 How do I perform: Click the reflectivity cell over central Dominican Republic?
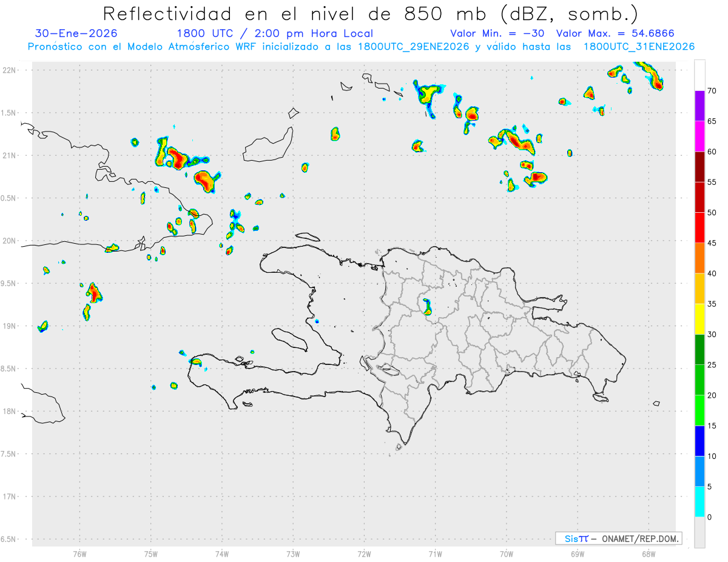(427, 307)
